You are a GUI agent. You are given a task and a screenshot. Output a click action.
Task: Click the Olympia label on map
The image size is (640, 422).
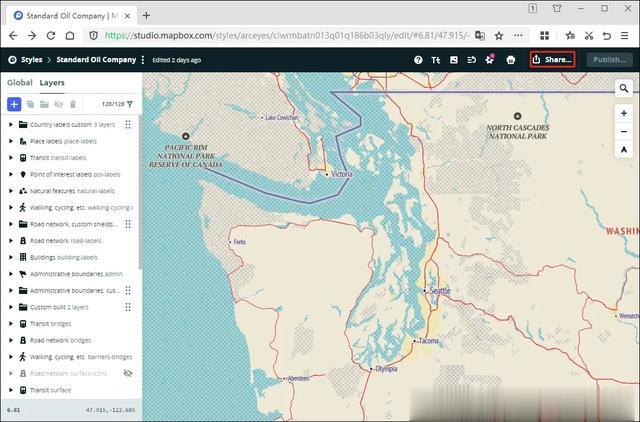[386, 369]
